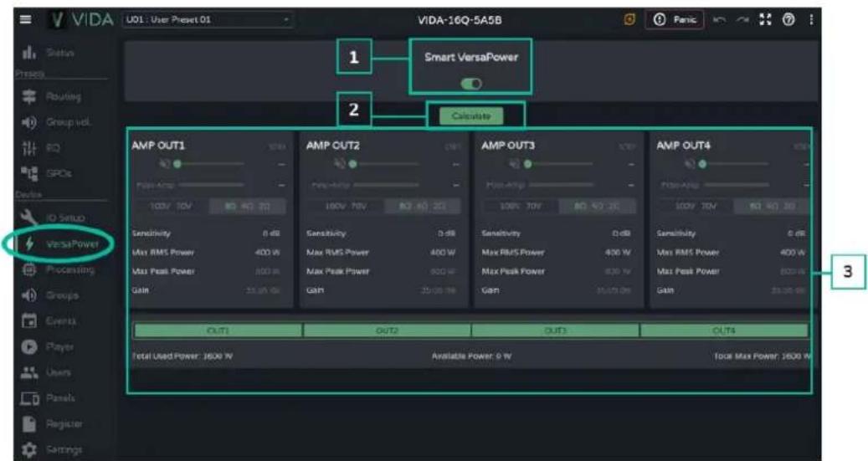Click the AMP OUT1 Pwr-Amp slider
Viewport: 868px width, 461px height.
(x=210, y=185)
